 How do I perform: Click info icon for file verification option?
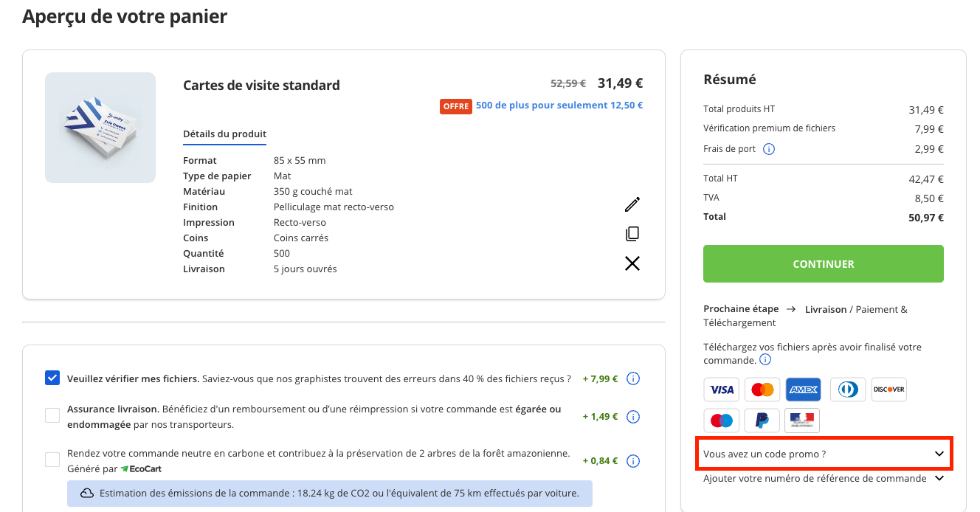point(632,378)
